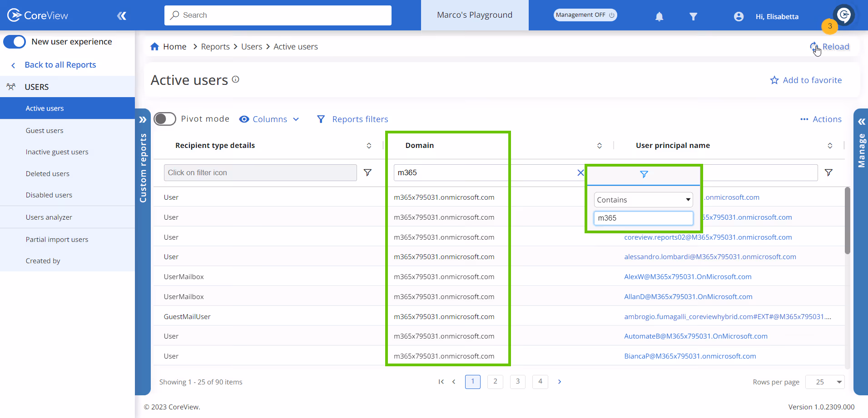Click the CoreView logo
This screenshot has height=418, width=868.
(x=38, y=15)
